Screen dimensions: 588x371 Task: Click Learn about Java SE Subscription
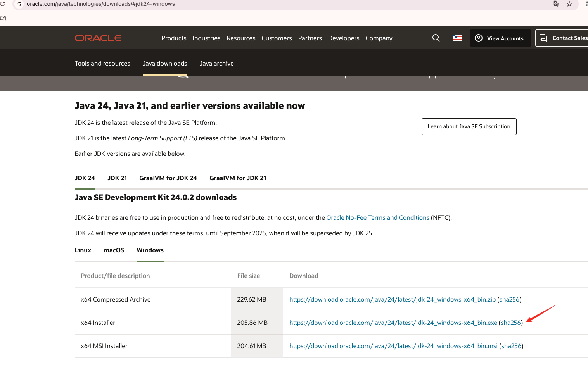(x=469, y=126)
